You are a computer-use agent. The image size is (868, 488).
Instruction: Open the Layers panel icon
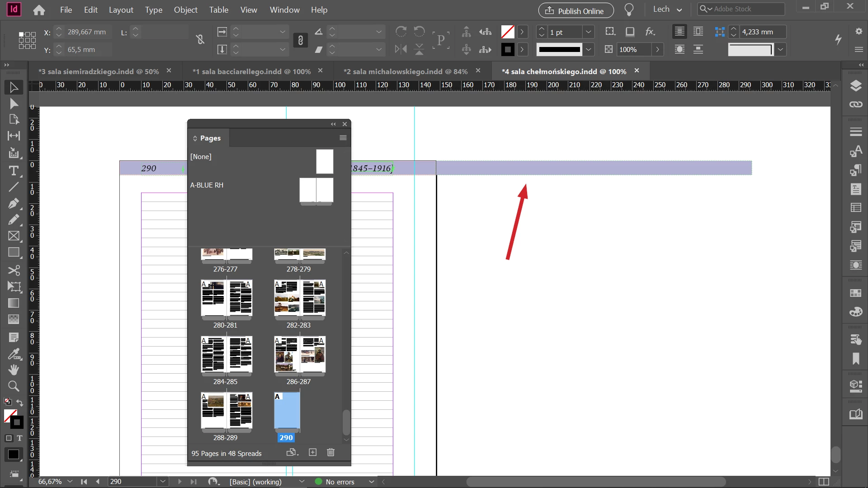pos(855,85)
